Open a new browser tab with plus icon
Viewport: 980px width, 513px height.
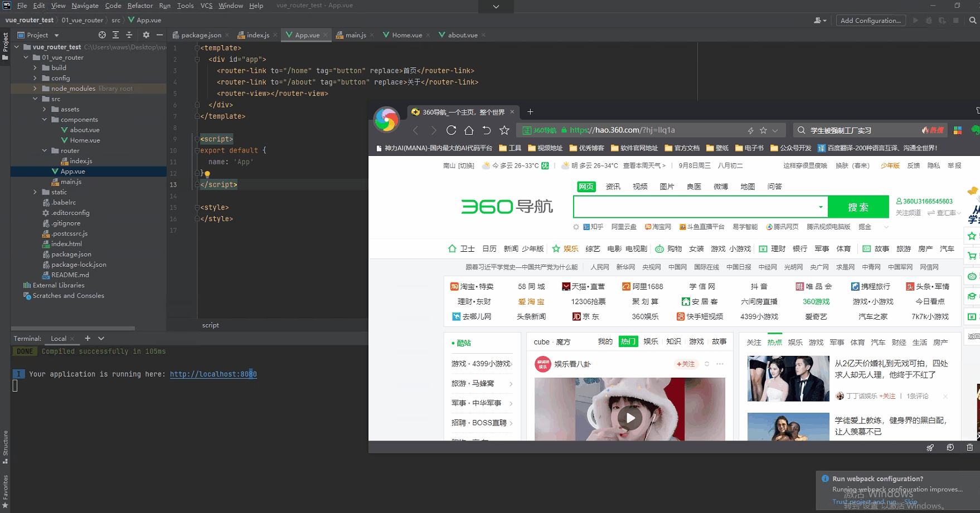click(530, 112)
